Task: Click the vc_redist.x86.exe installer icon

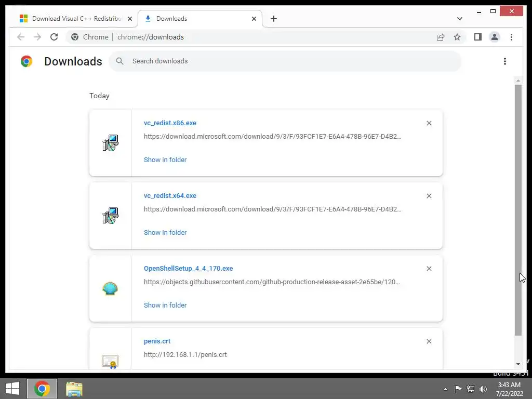Action: (x=110, y=143)
